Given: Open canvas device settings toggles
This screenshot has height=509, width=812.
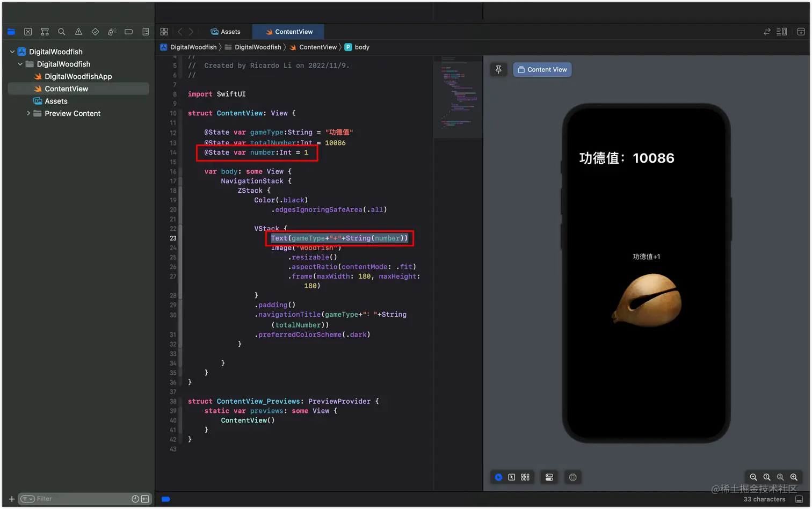Looking at the screenshot, I should click(549, 477).
